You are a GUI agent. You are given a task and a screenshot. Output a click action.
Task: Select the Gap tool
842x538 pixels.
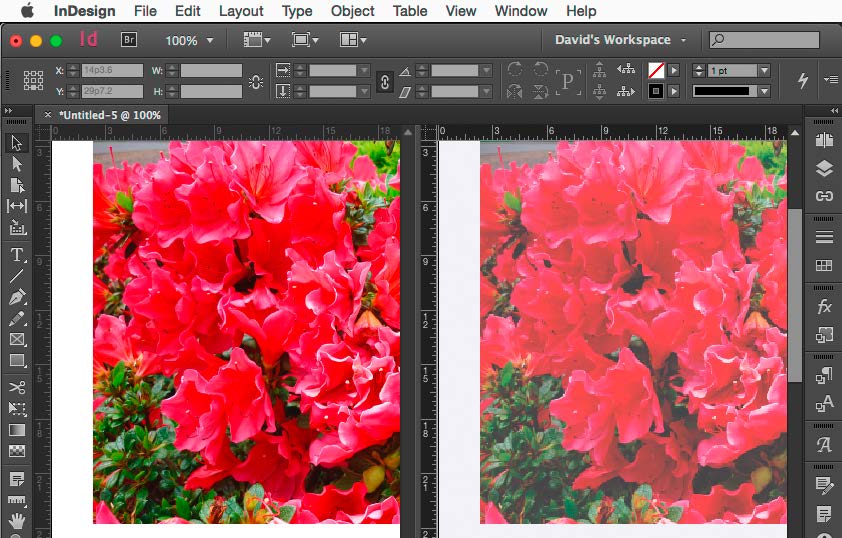pyautogui.click(x=17, y=206)
